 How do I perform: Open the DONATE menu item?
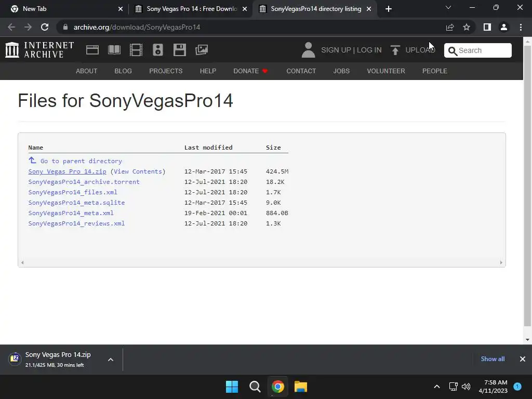[x=251, y=71]
